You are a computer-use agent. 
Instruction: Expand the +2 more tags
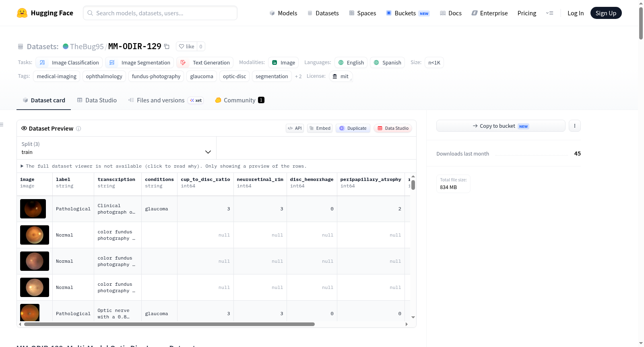(x=298, y=76)
